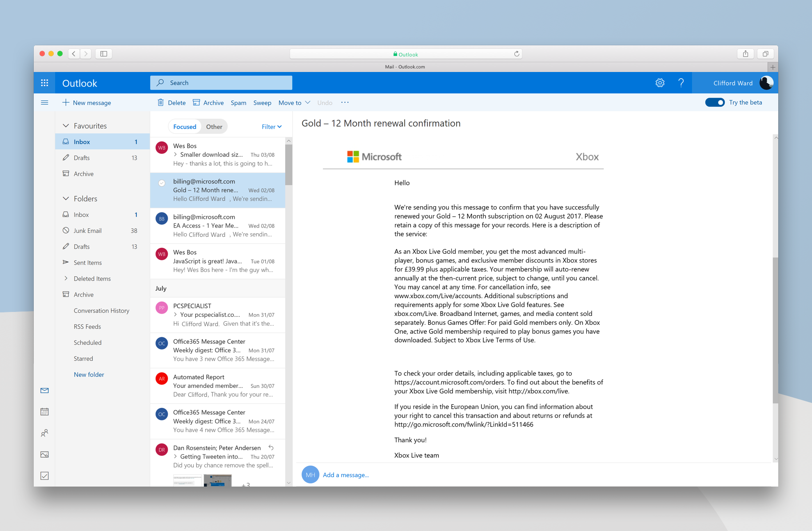This screenshot has height=531, width=812.
Task: Open the Settings gear icon
Action: click(660, 83)
